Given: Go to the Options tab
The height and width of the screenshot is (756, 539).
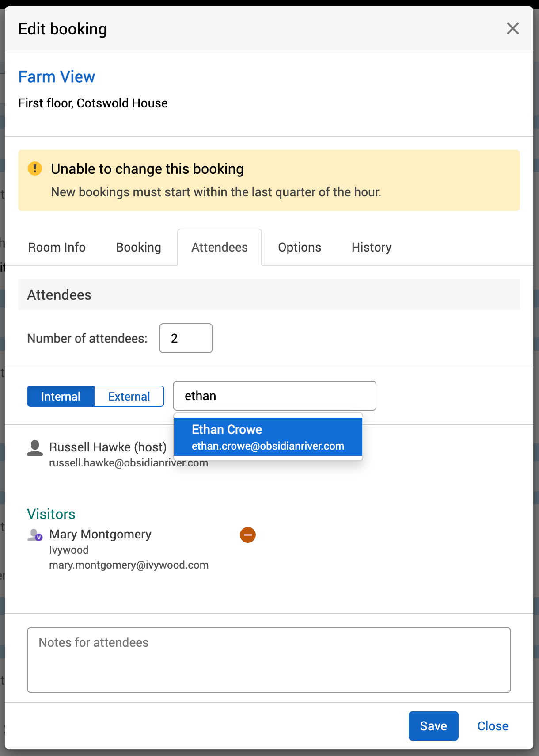Looking at the screenshot, I should [x=299, y=247].
